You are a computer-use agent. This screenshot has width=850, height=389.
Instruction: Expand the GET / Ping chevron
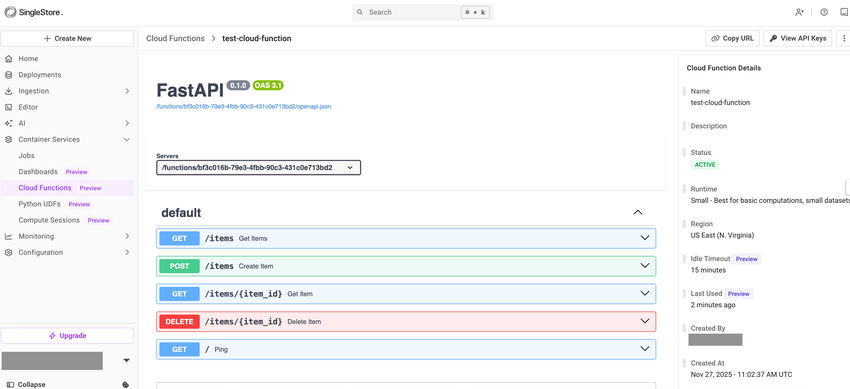tap(645, 349)
